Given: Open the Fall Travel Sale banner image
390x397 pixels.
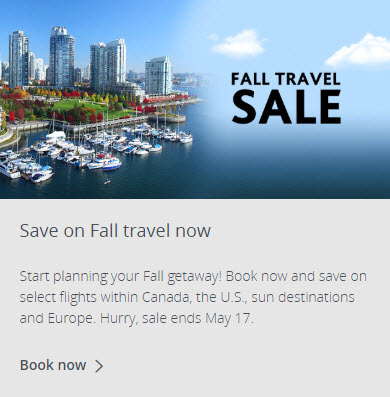Looking at the screenshot, I should (x=195, y=99).
